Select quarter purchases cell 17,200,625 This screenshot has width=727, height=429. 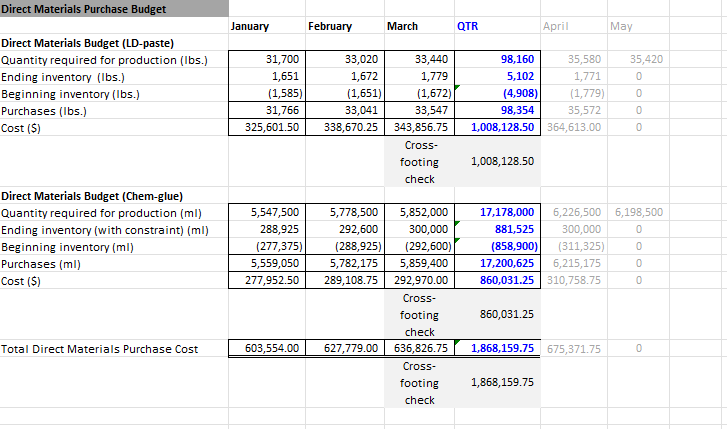click(x=497, y=263)
